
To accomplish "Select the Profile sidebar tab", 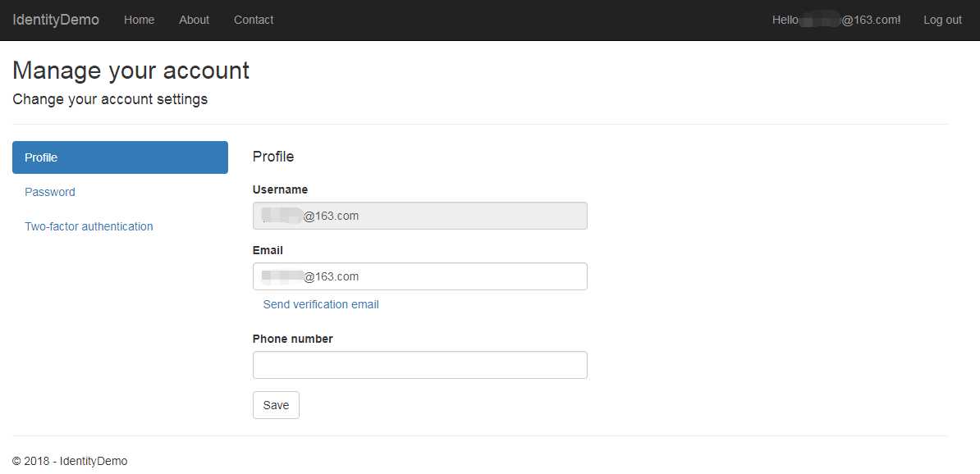I will [120, 157].
